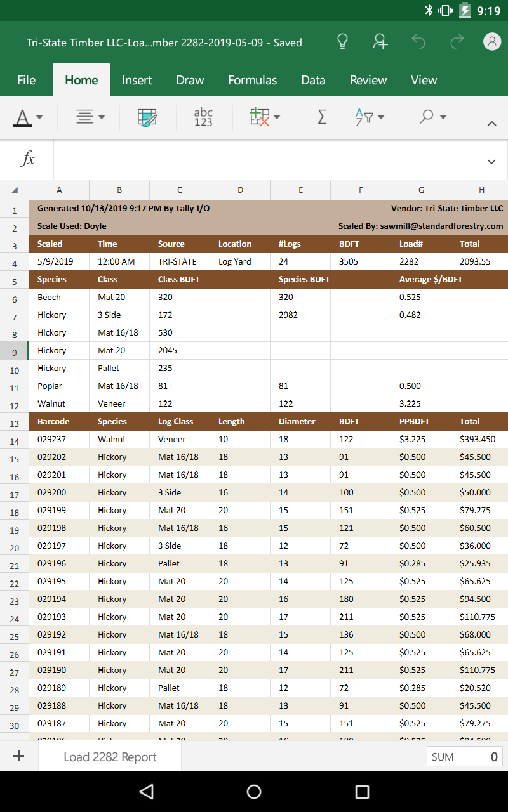
Task: Select the '$393.450' total cell
Action: pyautogui.click(x=479, y=439)
